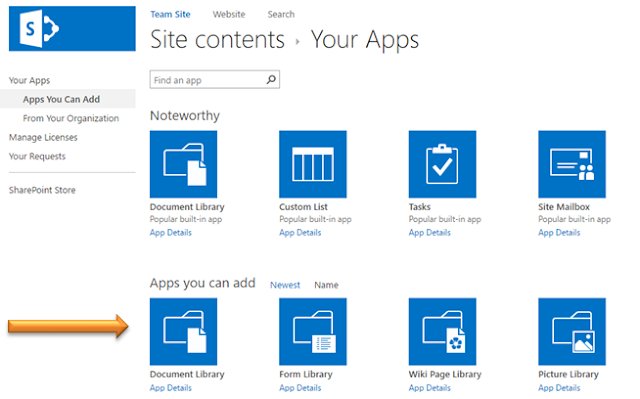This screenshot has width=640, height=399.
Task: View App Details for Site Mailbox
Action: tap(559, 233)
